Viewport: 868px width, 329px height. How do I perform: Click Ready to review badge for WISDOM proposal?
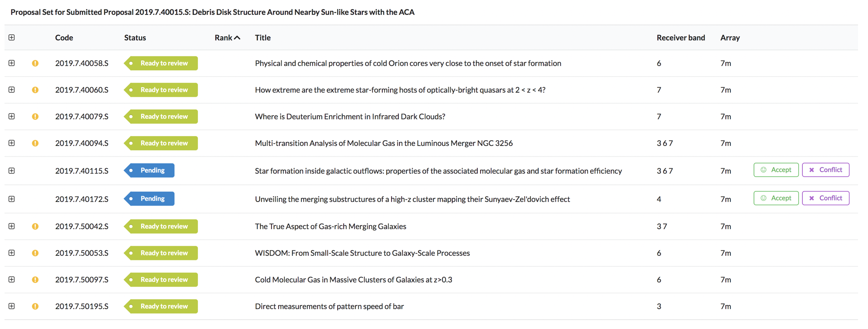click(x=161, y=253)
